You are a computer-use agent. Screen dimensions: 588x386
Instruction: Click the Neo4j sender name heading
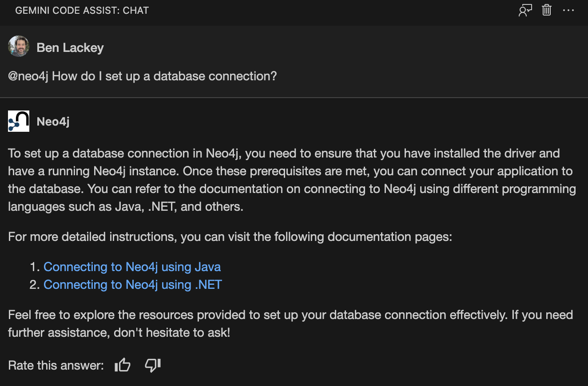52,121
